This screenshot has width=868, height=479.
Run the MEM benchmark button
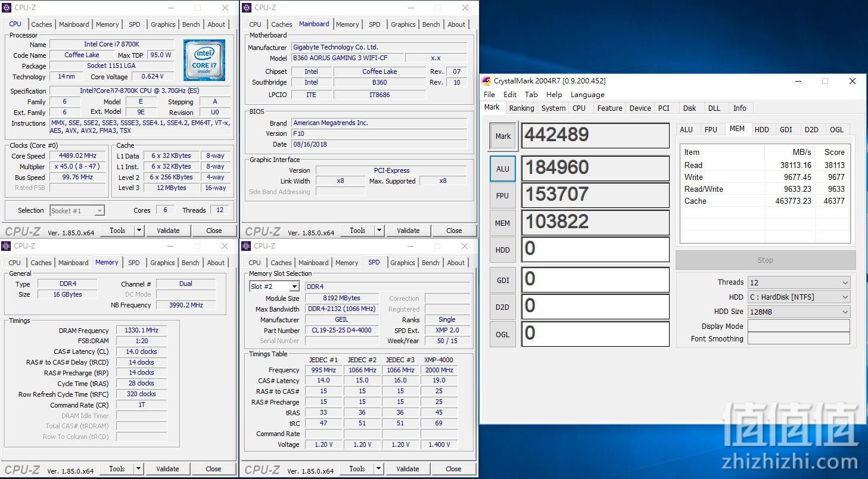point(503,223)
